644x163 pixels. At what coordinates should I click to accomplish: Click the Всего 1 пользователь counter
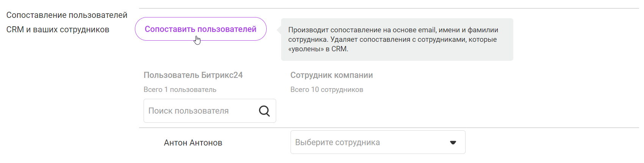point(180,90)
